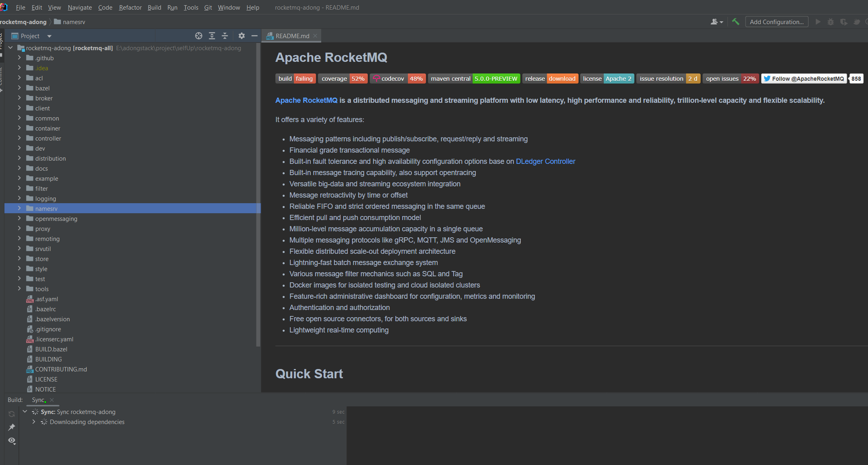This screenshot has height=465, width=868.
Task: Click the Quick Start heading
Action: coord(309,374)
